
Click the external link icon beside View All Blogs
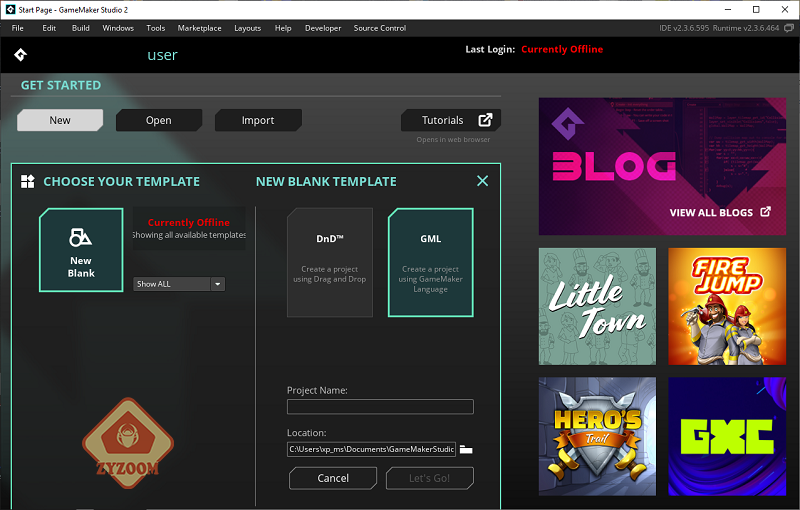765,212
